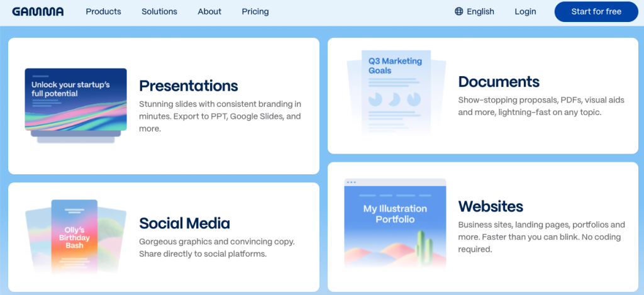Click the pie charts in document illustration
644x295 pixels.
point(395,99)
